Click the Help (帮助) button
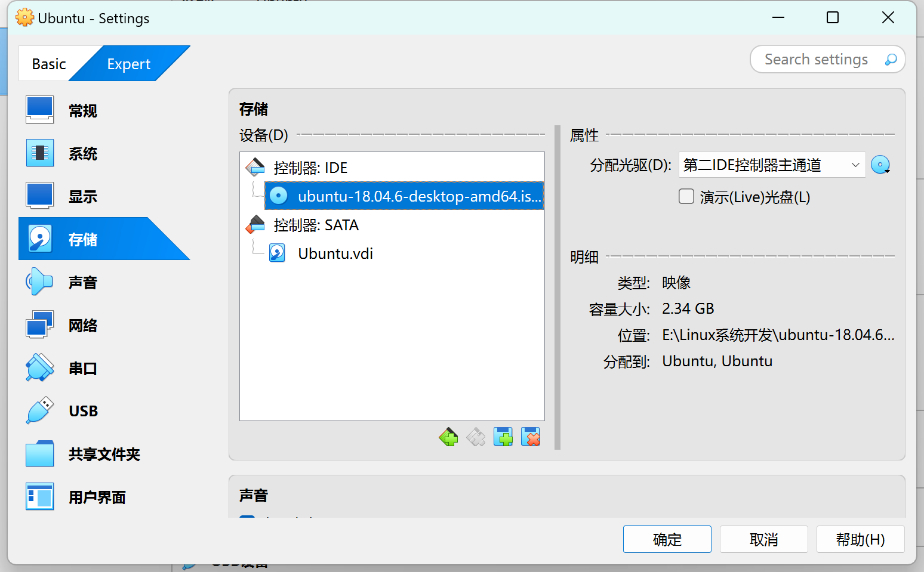The width and height of the screenshot is (924, 572). (860, 539)
